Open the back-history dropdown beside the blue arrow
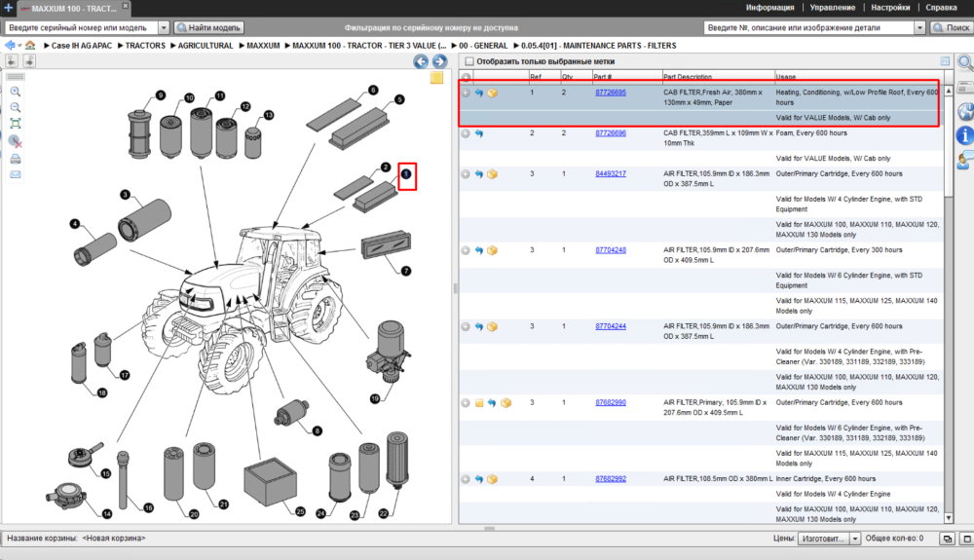The image size is (974, 560). (19, 46)
